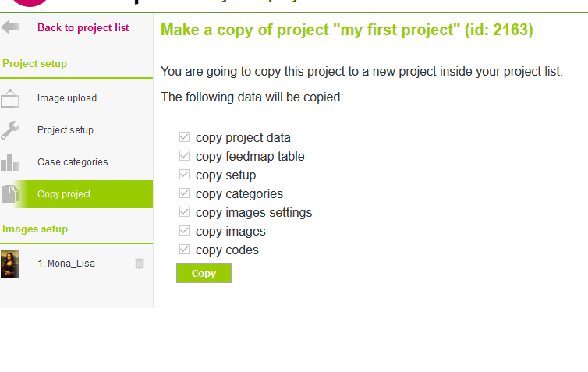Click the green Copy button

pos(204,273)
